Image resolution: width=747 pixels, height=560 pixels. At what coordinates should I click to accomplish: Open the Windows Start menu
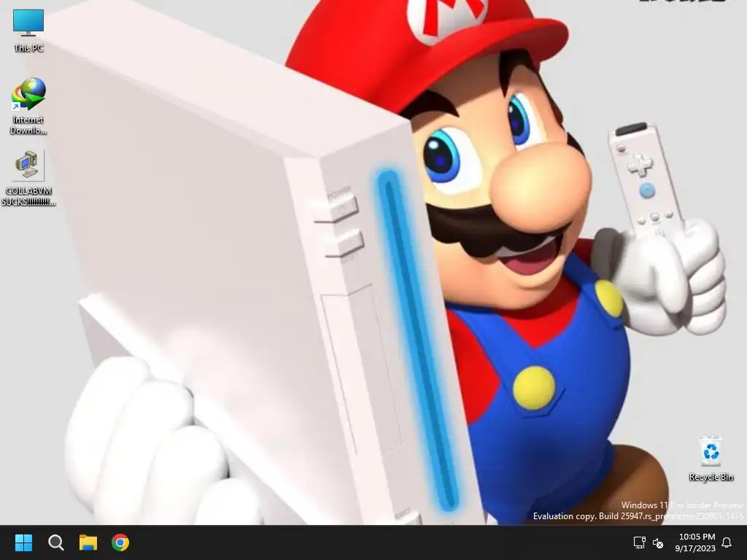click(x=23, y=542)
